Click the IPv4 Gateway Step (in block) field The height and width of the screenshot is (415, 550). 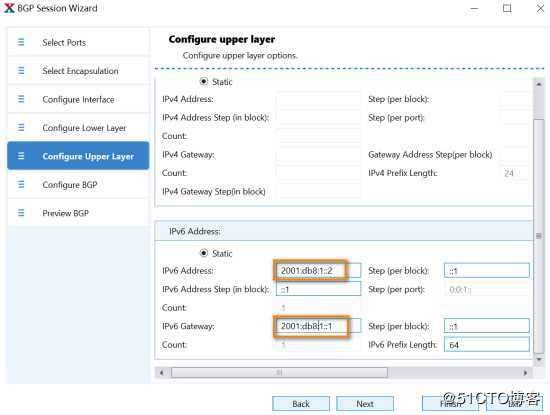pos(318,192)
